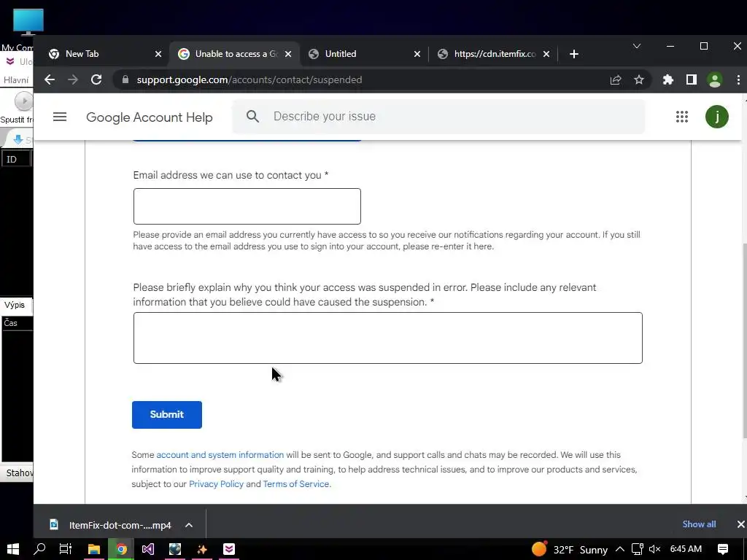Close the New Tab tab
747x560 pixels.
[x=158, y=54]
